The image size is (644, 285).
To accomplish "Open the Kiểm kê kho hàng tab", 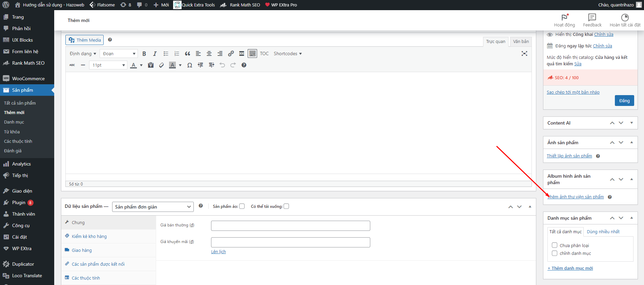I will pyautogui.click(x=89, y=236).
